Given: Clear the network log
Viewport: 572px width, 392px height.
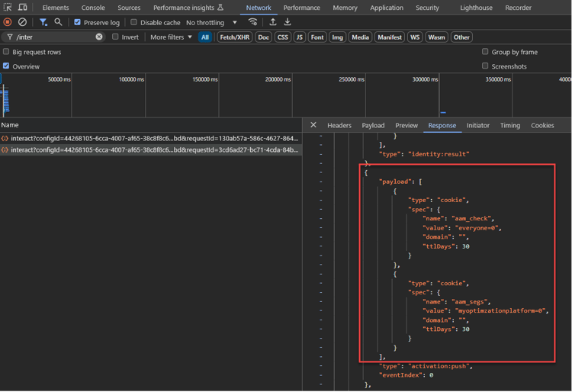Looking at the screenshot, I should click(x=23, y=22).
